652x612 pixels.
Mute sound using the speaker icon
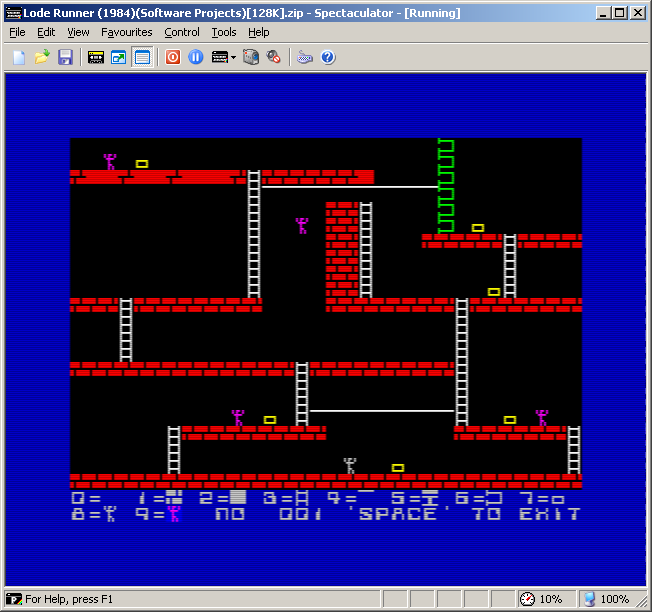point(274,57)
